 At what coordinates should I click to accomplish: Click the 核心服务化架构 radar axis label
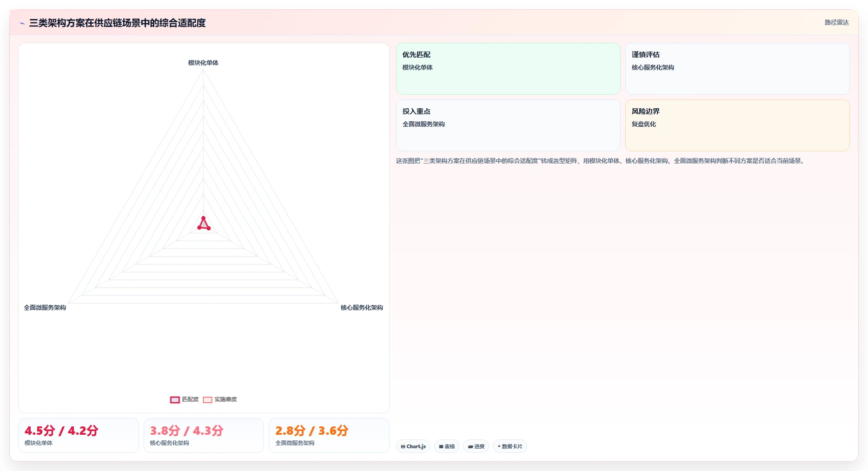[x=362, y=307]
